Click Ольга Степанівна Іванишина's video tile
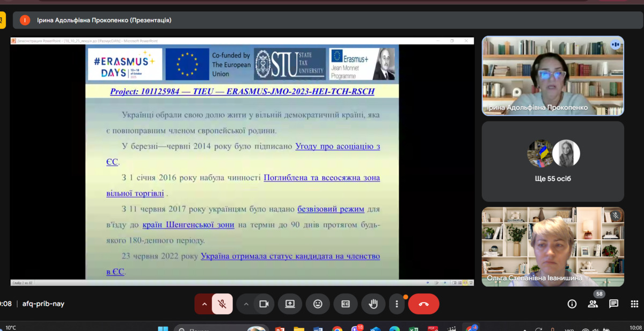The image size is (644, 331). click(x=553, y=246)
